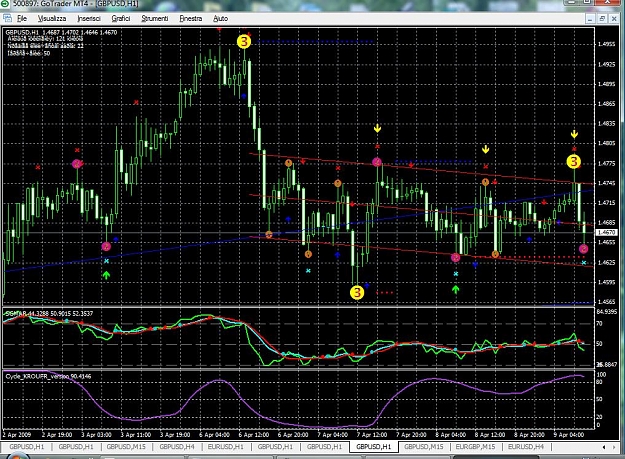
Task: Switch to the GBPUSD,H4 chart tab
Action: [x=177, y=447]
